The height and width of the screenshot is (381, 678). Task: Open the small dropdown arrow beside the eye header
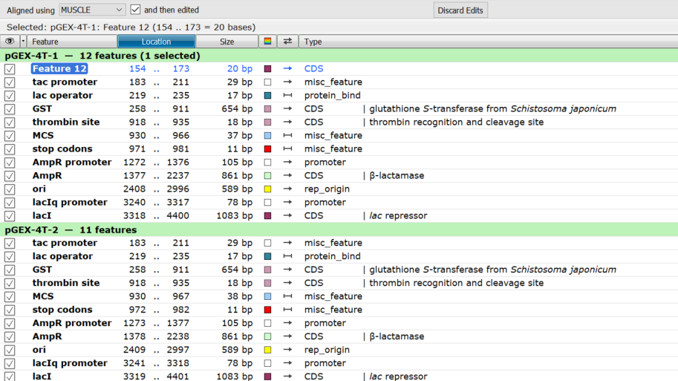23,42
